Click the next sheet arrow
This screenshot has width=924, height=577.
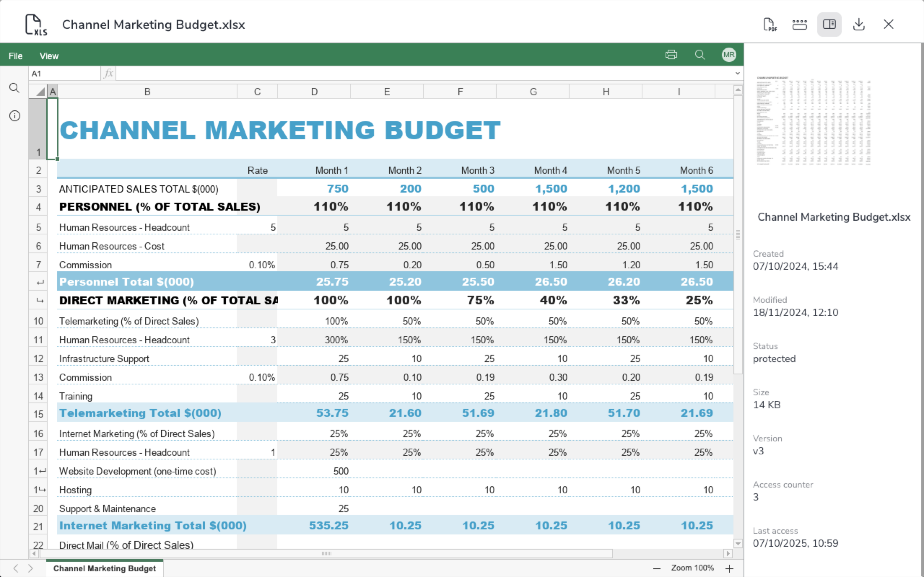31,568
